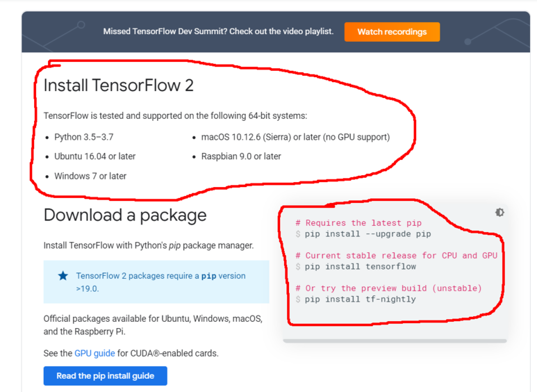This screenshot has height=392, width=537.
Task: Click the Python 3.5–3.7 list item
Action: click(x=83, y=137)
